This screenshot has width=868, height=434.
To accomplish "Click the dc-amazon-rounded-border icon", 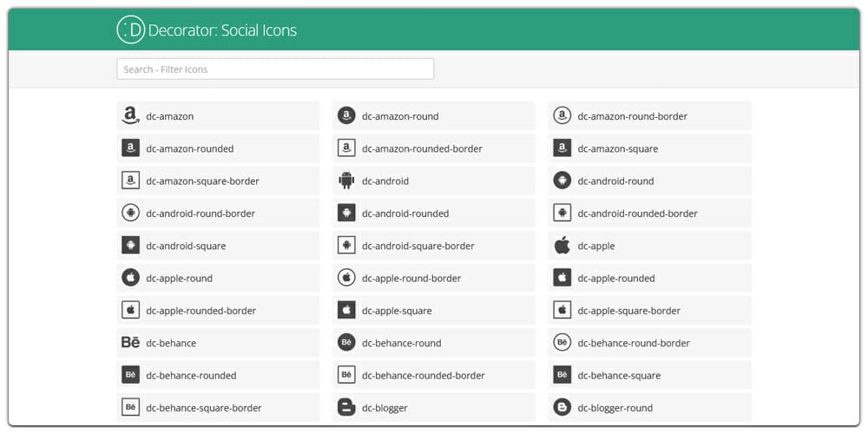I will point(346,148).
